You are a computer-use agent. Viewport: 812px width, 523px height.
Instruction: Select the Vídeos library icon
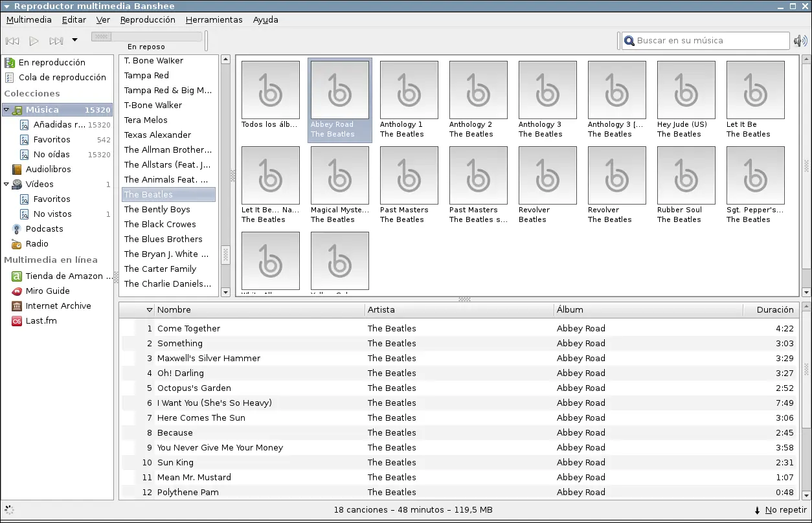point(17,184)
